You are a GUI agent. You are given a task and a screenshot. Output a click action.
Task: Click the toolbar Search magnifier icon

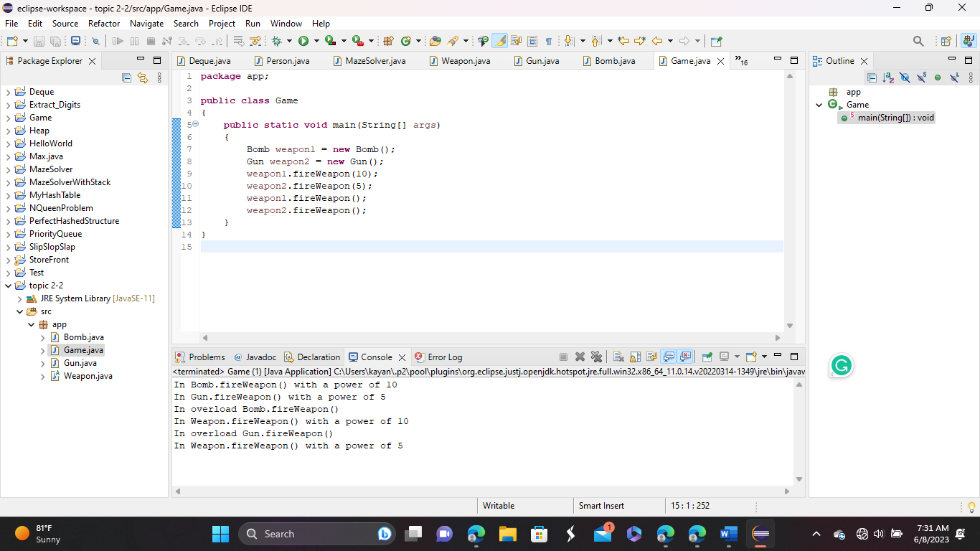point(918,41)
